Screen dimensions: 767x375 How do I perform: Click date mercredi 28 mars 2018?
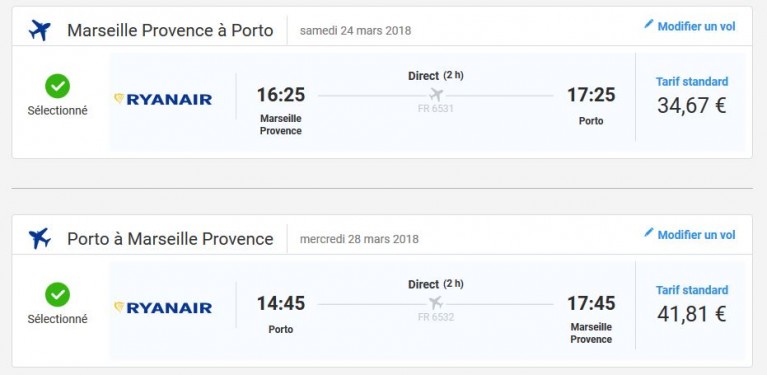(x=359, y=240)
